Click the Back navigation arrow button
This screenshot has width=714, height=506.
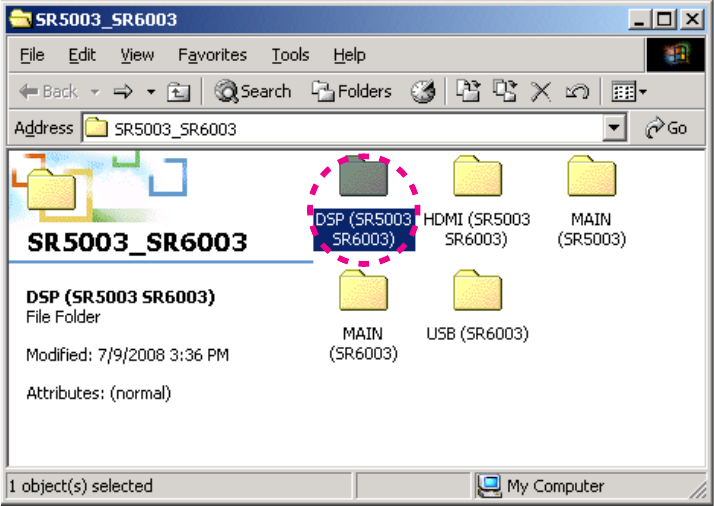(48, 92)
